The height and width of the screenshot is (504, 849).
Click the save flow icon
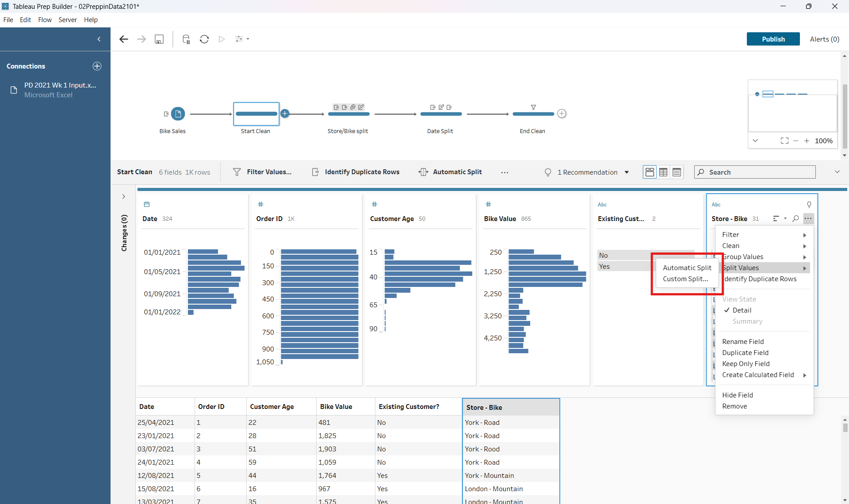click(x=159, y=39)
